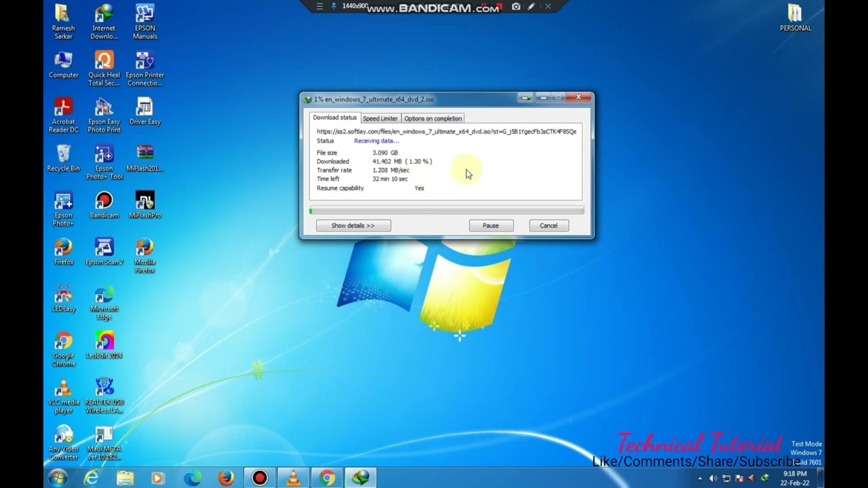Open the Windows Start menu
Screen dimensions: 868x488
pyautogui.click(x=58, y=478)
